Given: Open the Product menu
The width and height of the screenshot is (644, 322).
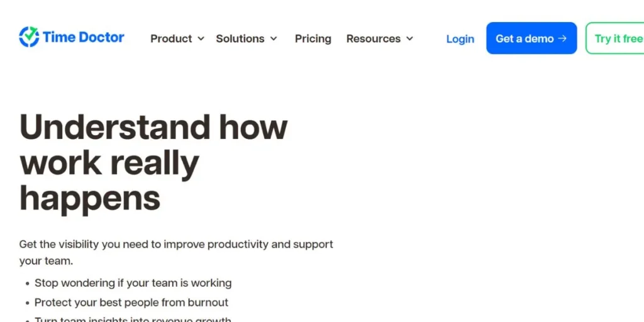Looking at the screenshot, I should pos(171,38).
